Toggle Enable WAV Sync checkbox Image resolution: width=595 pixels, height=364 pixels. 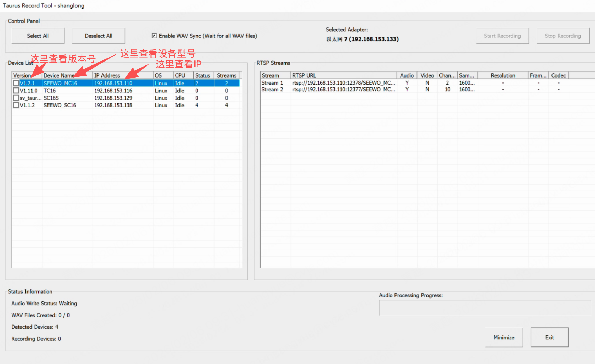(x=154, y=36)
